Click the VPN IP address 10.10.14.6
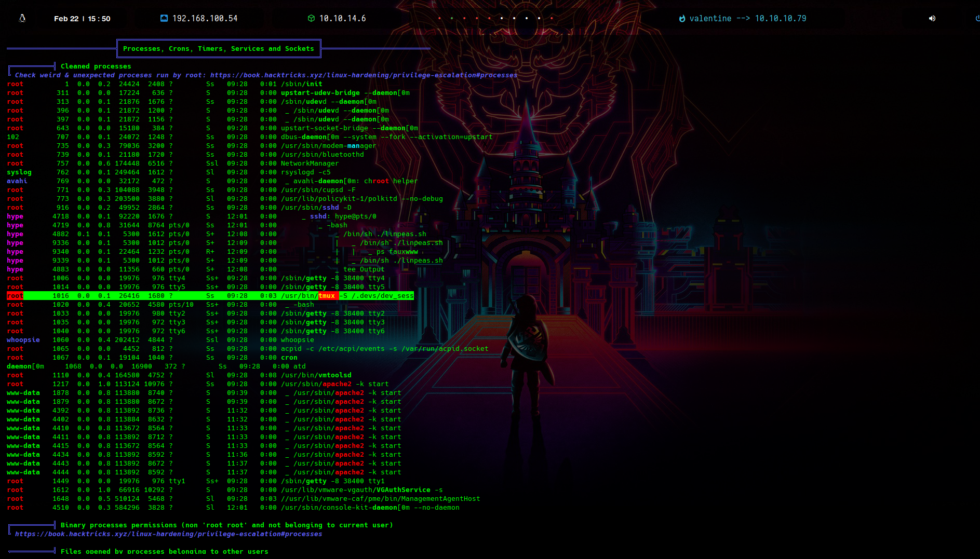 [x=342, y=18]
